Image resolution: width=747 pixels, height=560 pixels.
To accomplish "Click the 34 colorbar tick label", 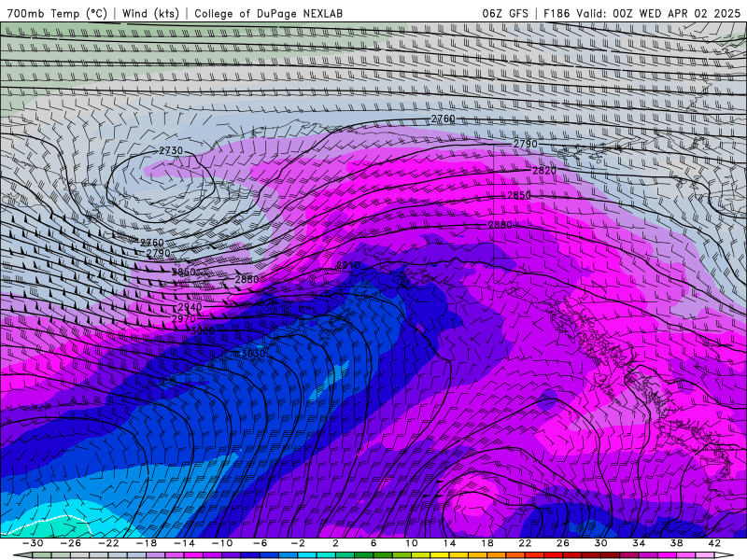I will (639, 543).
